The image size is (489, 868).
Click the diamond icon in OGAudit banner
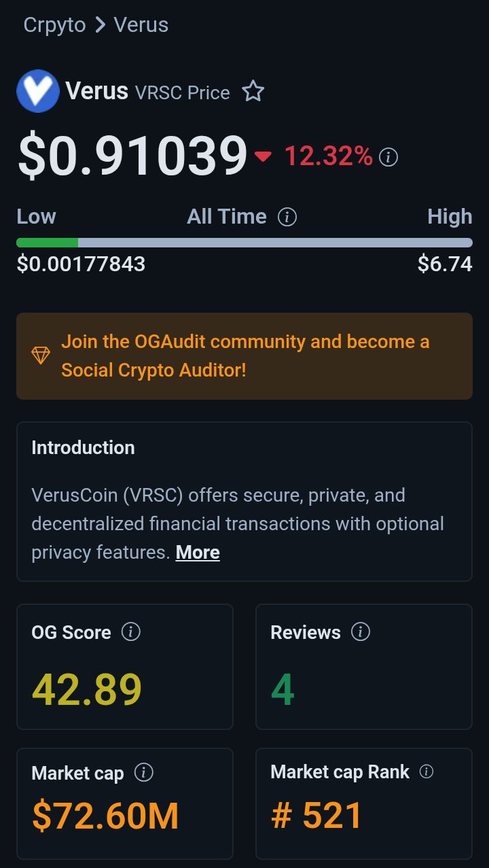point(41,355)
